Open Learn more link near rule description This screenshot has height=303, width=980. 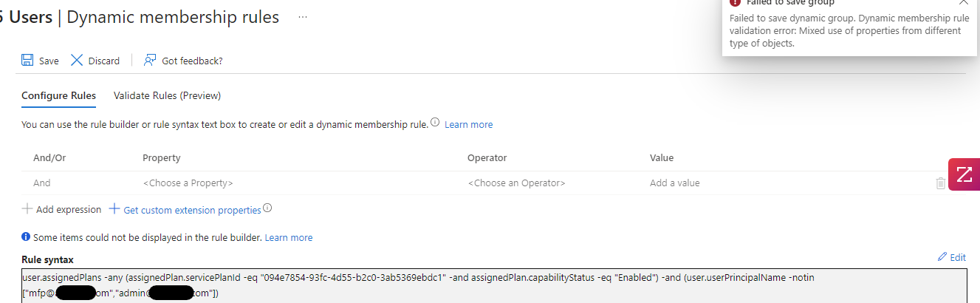pyautogui.click(x=468, y=124)
